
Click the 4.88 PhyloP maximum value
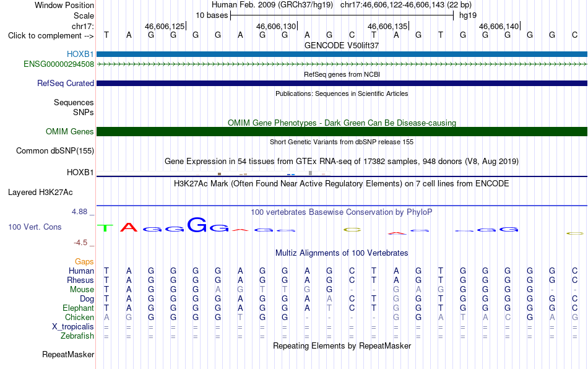point(80,212)
